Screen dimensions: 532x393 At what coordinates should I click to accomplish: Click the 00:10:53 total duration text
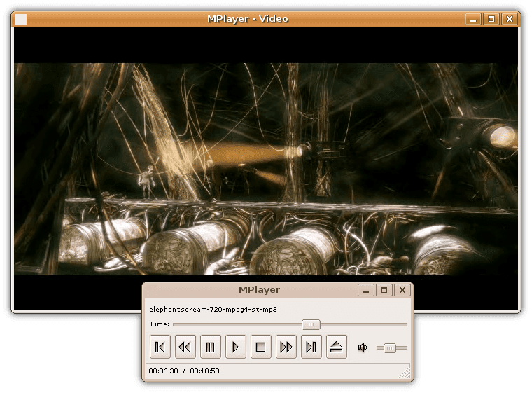[x=204, y=371]
